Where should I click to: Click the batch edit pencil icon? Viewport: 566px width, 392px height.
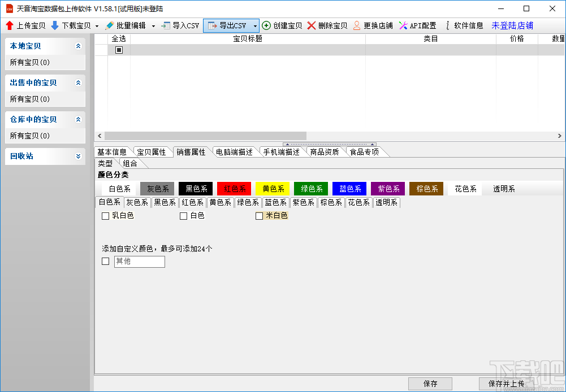[109, 25]
